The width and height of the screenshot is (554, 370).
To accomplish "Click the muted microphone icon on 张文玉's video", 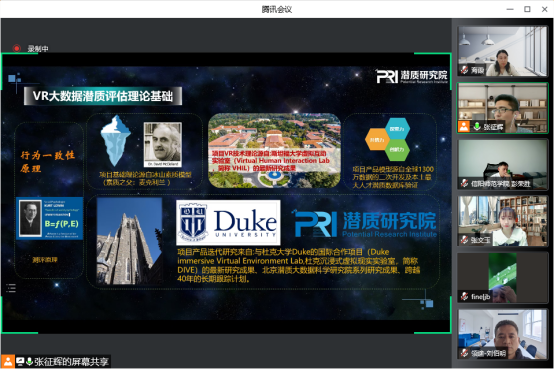I will pyautogui.click(x=465, y=240).
